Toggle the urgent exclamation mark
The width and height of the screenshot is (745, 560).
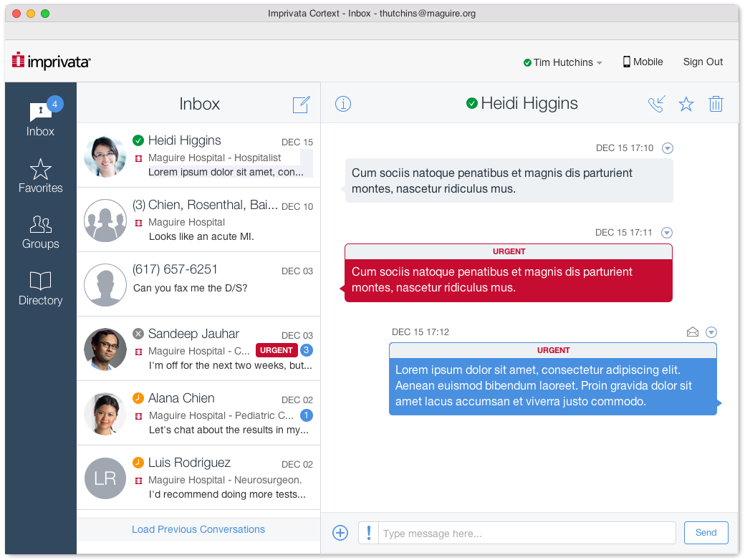[x=368, y=533]
